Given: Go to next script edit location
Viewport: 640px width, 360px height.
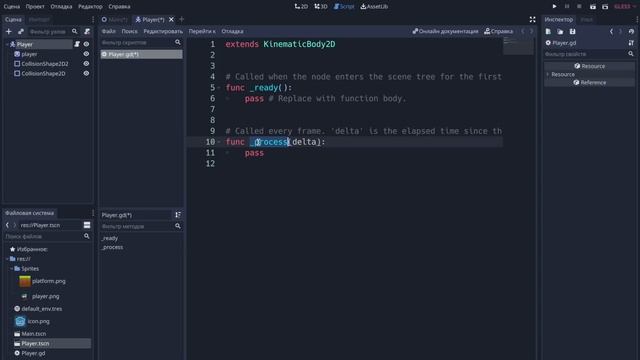Looking at the screenshot, I should coord(531,31).
